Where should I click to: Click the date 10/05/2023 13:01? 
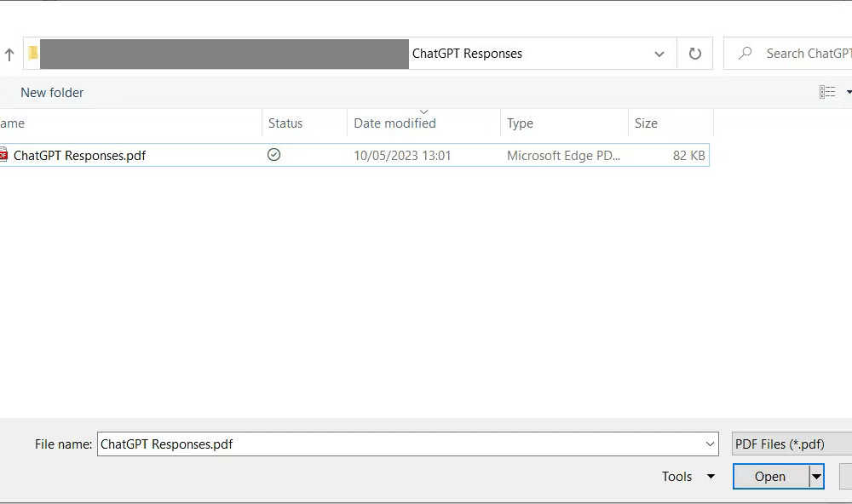tap(402, 155)
